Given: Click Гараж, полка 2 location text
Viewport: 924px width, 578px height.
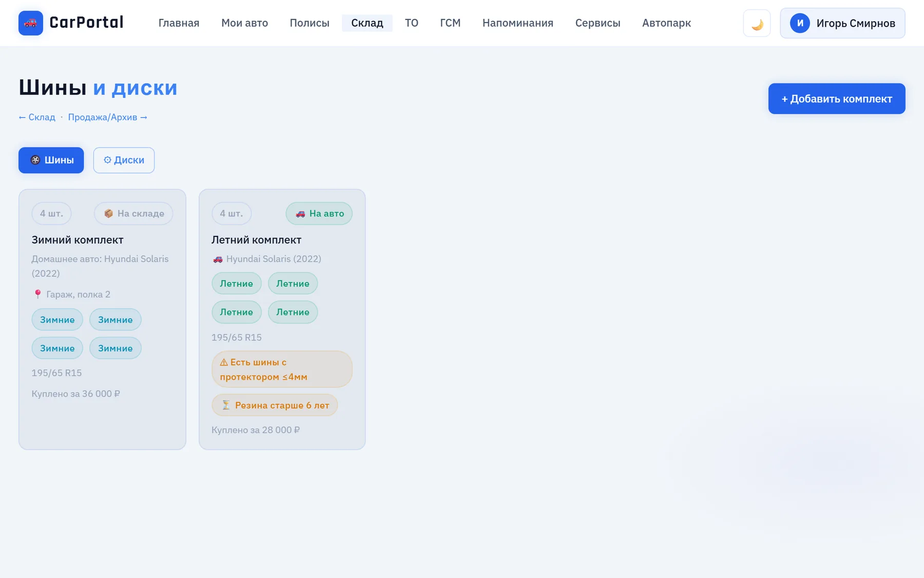Looking at the screenshot, I should coord(78,294).
